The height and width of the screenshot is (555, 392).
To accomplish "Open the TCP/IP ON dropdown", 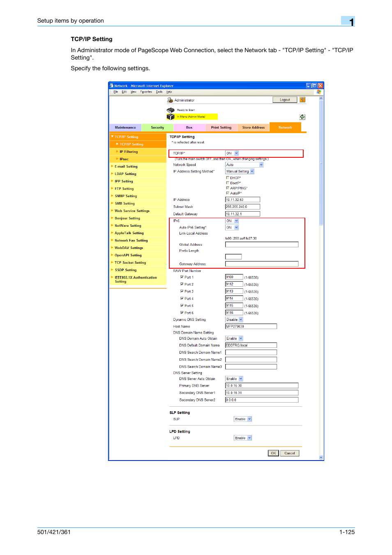I will point(232,153).
